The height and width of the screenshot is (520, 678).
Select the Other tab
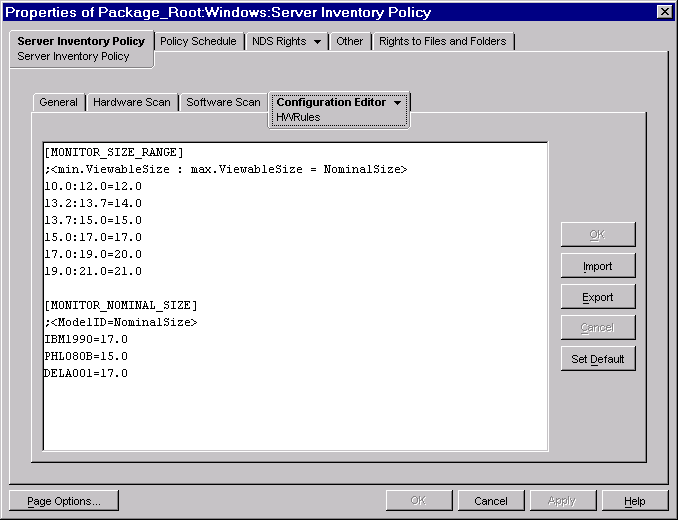click(x=349, y=41)
